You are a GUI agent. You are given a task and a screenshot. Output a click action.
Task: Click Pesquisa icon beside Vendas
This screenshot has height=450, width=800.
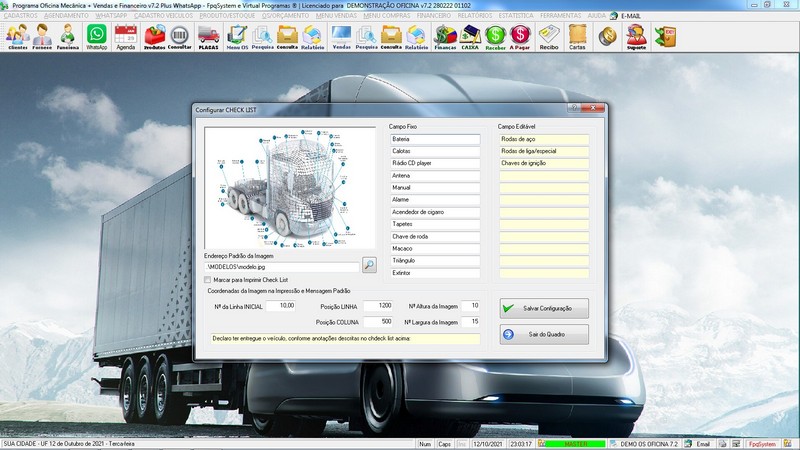click(366, 37)
